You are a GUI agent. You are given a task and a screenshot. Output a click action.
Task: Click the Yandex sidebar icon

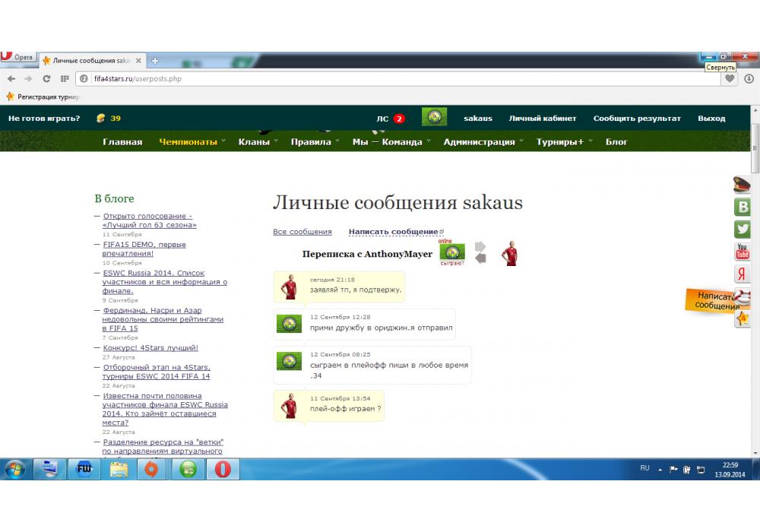click(742, 274)
